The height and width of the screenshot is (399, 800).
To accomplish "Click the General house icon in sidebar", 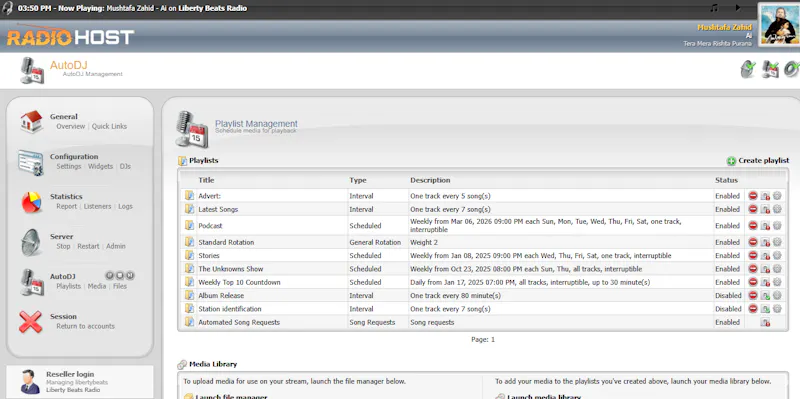I will point(32,121).
